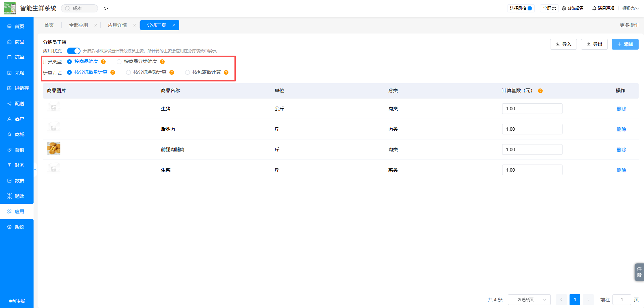The height and width of the screenshot is (308, 644).
Task: Select 按分拣数量计算 radio option
Action: (x=69, y=72)
